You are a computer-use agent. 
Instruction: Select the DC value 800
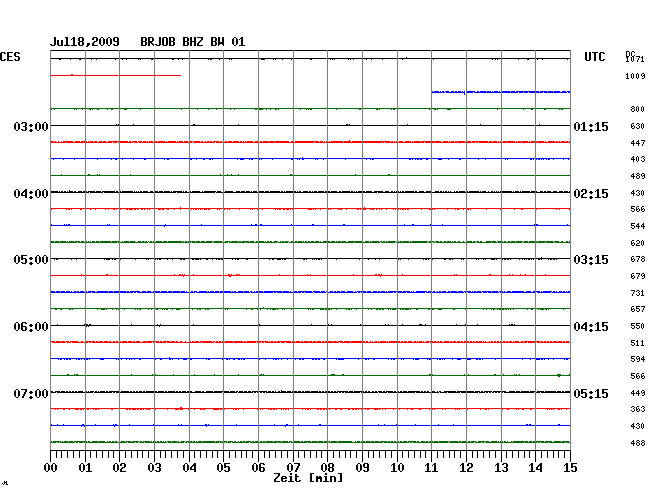click(638, 109)
